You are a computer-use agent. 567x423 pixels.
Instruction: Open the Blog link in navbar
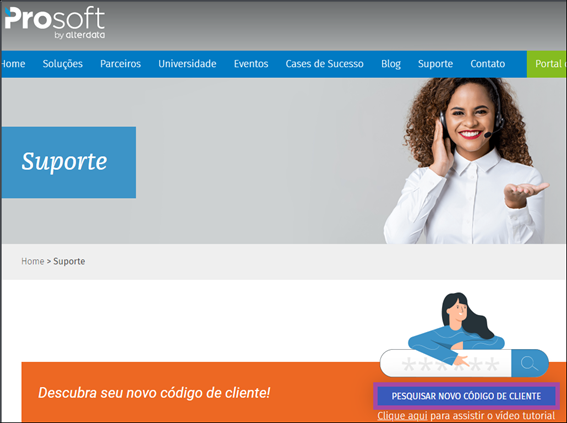click(391, 64)
